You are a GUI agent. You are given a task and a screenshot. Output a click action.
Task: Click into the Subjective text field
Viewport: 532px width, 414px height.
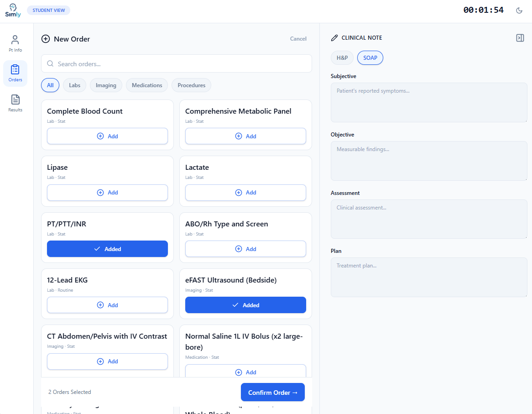pos(428,102)
